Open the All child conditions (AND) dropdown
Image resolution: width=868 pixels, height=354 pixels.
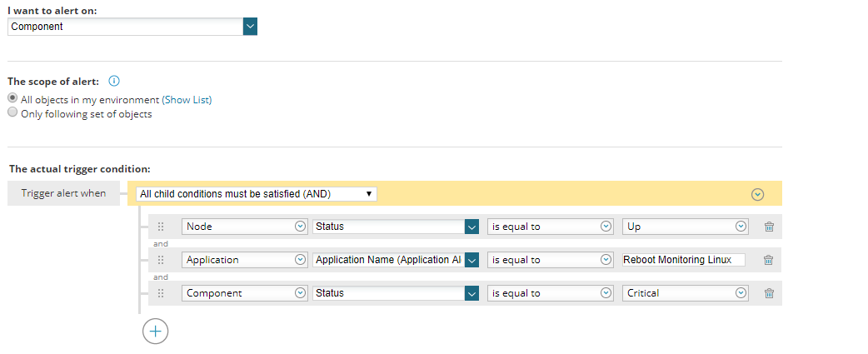(257, 194)
